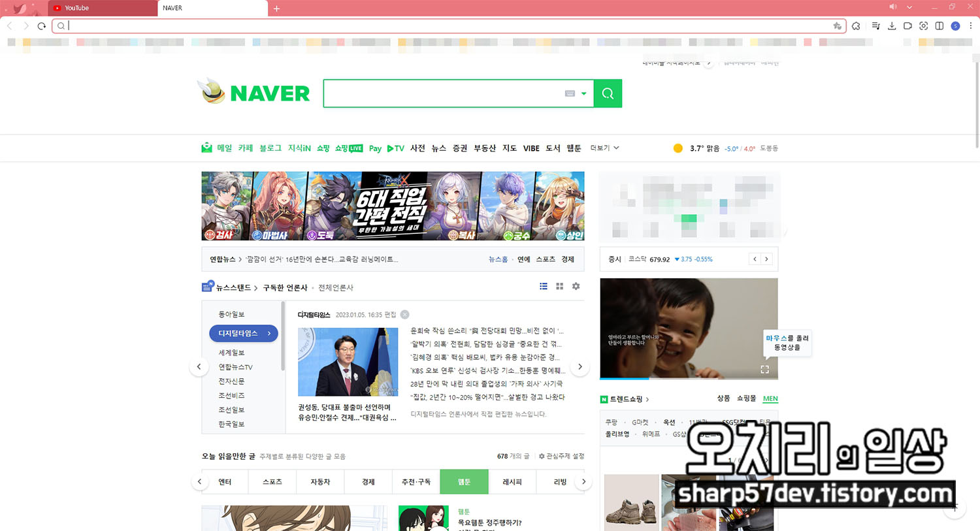Open VIBE in the service menu

click(x=531, y=148)
